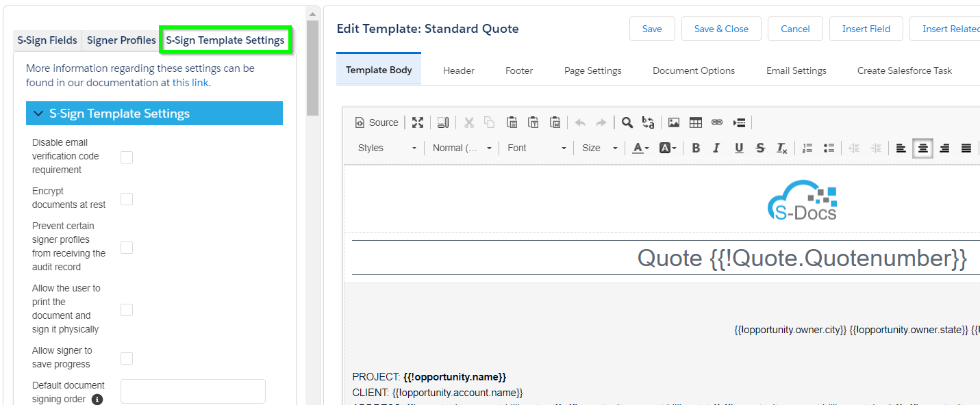Image resolution: width=980 pixels, height=405 pixels.
Task: Apply Italic formatting
Action: [x=717, y=148]
